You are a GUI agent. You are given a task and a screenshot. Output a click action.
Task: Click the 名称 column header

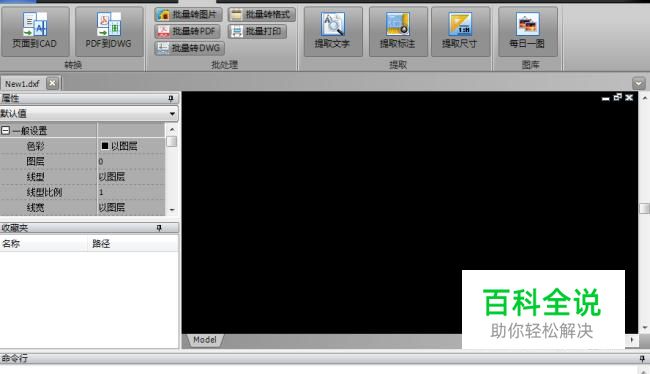(x=44, y=243)
